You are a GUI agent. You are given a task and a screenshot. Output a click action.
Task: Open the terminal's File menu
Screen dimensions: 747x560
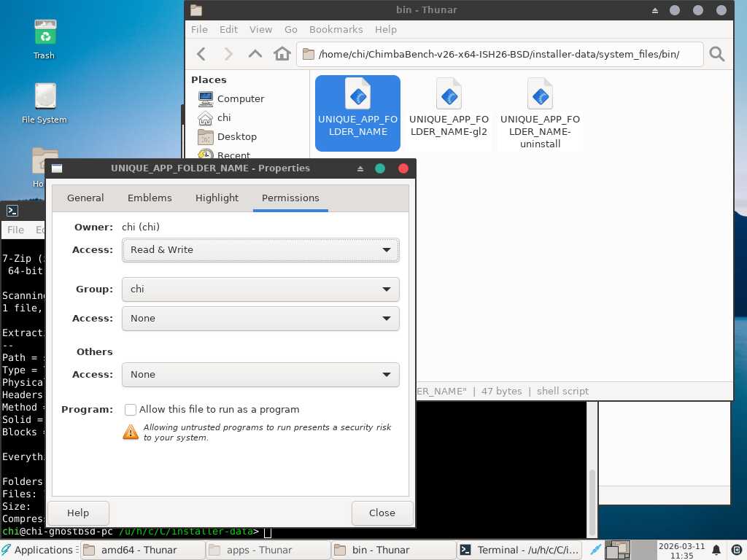click(15, 230)
